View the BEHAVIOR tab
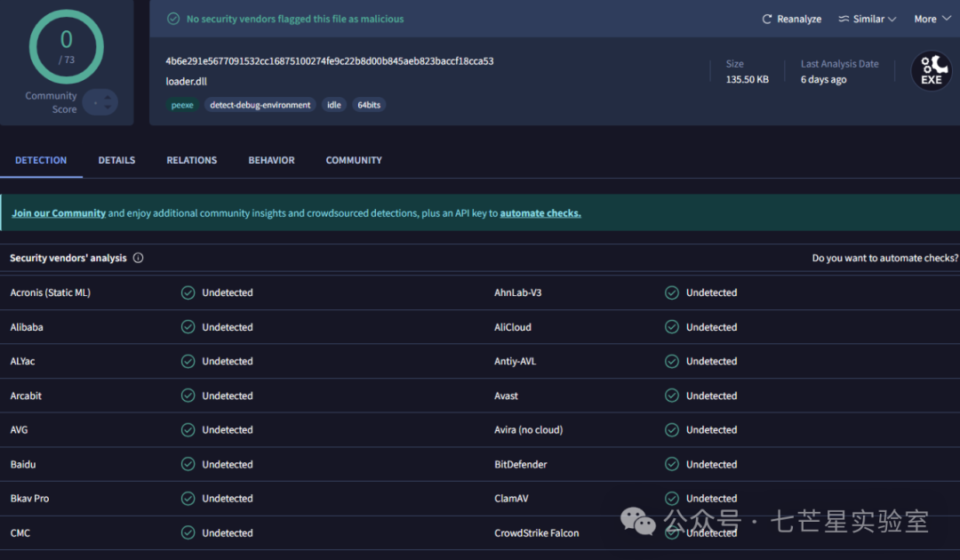The height and width of the screenshot is (560, 960). click(x=271, y=160)
